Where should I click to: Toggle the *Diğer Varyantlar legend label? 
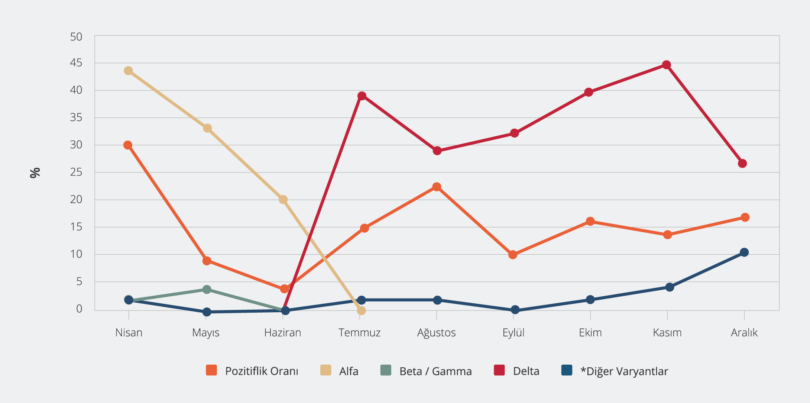(623, 371)
